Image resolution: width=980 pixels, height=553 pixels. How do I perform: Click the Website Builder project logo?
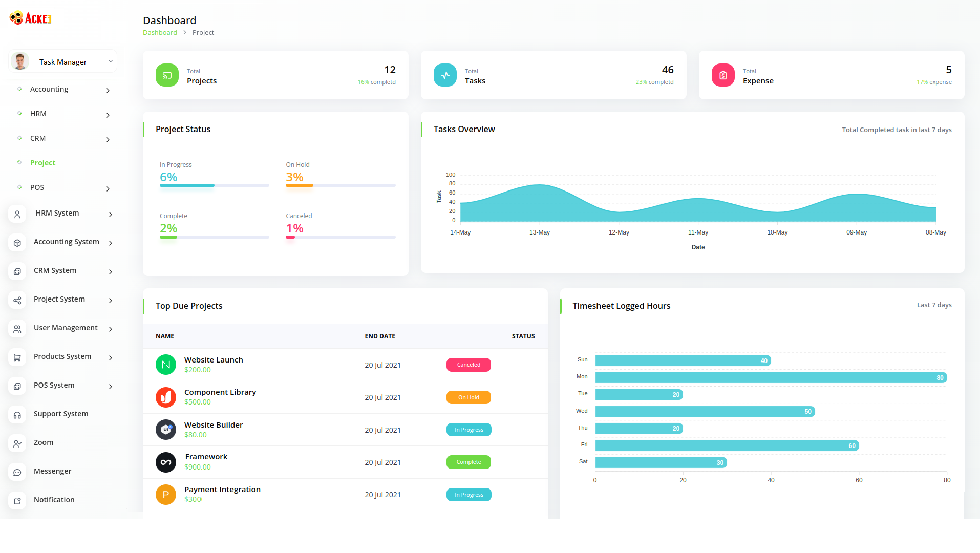coord(166,430)
